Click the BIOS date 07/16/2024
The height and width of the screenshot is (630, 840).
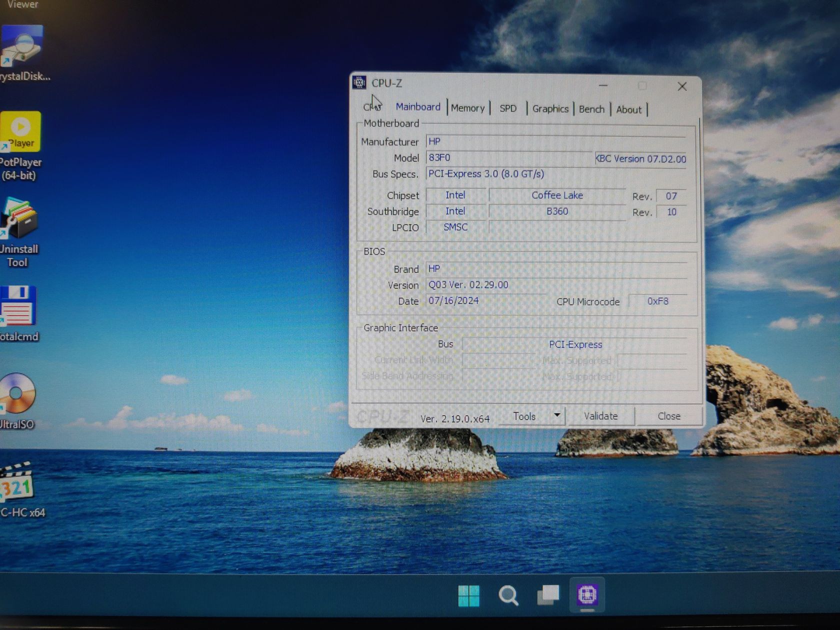click(x=487, y=300)
